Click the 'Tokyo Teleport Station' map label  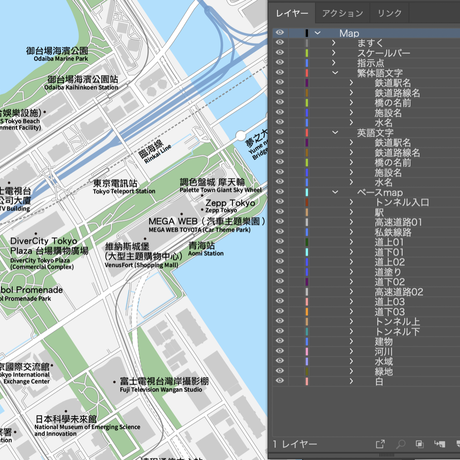click(124, 191)
